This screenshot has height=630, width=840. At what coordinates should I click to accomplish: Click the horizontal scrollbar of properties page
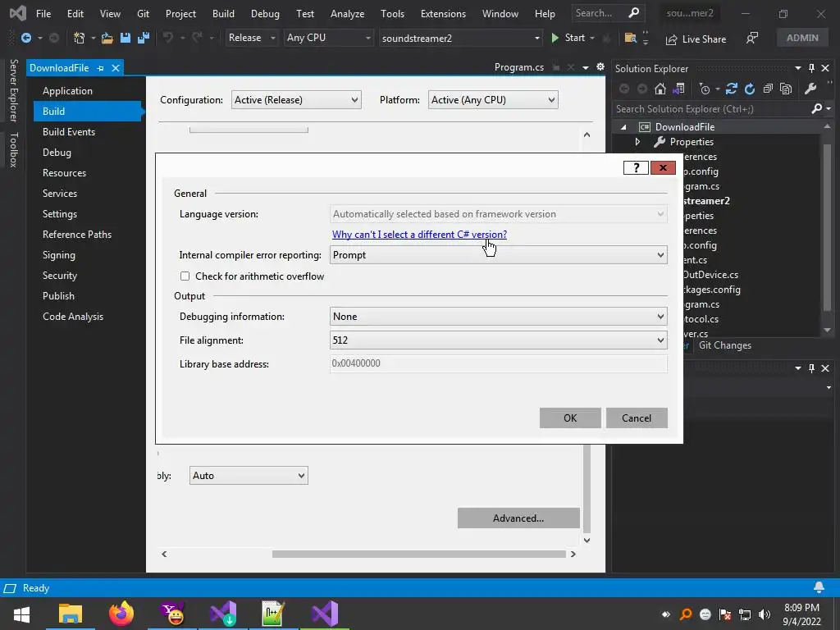point(418,554)
